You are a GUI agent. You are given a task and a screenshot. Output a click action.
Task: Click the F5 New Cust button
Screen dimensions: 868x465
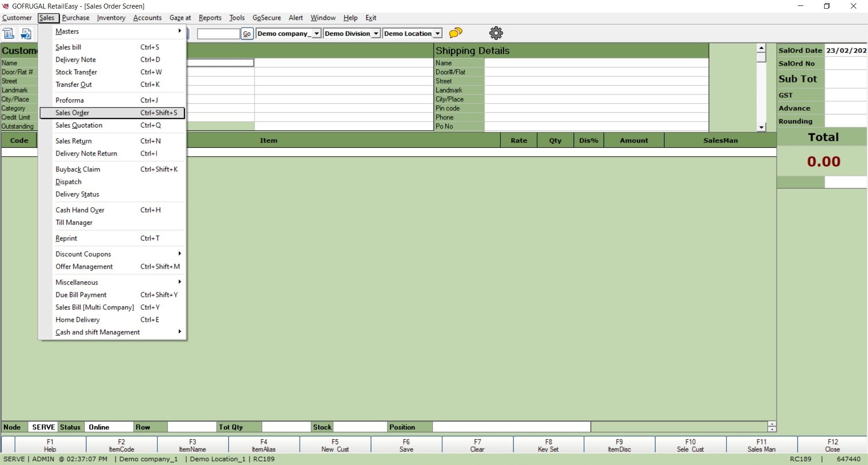coord(335,445)
